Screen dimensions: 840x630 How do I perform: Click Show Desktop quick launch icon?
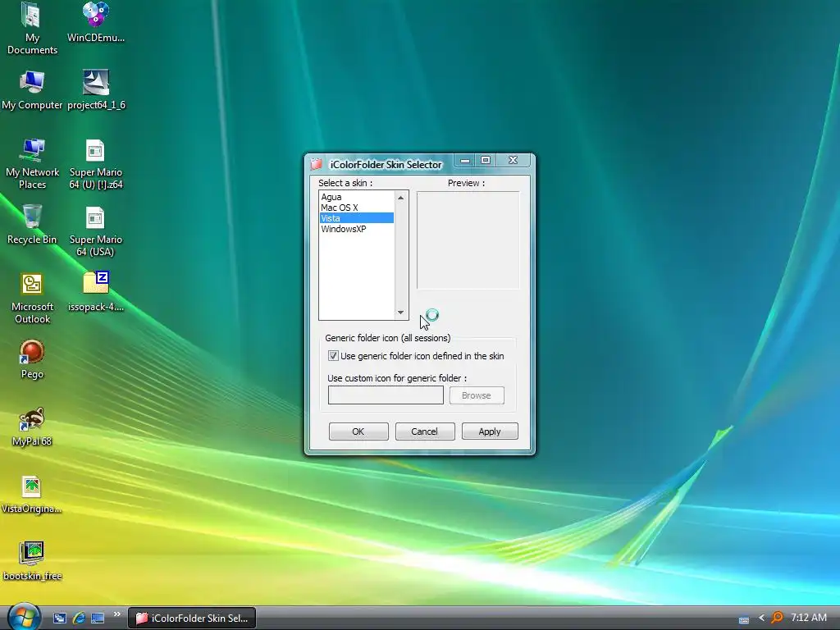59,619
